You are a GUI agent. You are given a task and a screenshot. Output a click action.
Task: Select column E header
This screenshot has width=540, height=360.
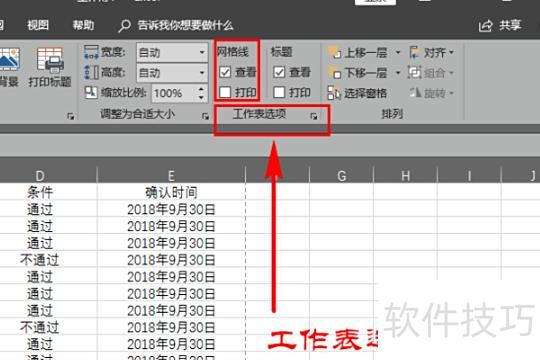[x=172, y=175]
